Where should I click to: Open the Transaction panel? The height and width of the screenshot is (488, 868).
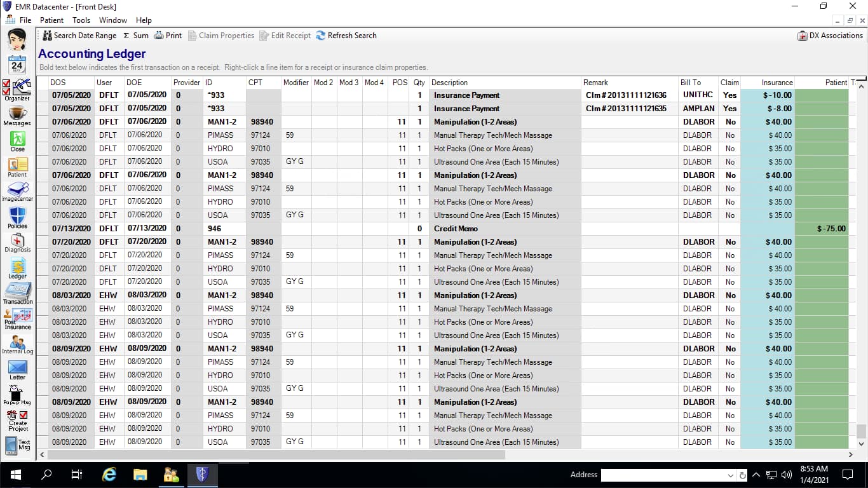pyautogui.click(x=17, y=294)
